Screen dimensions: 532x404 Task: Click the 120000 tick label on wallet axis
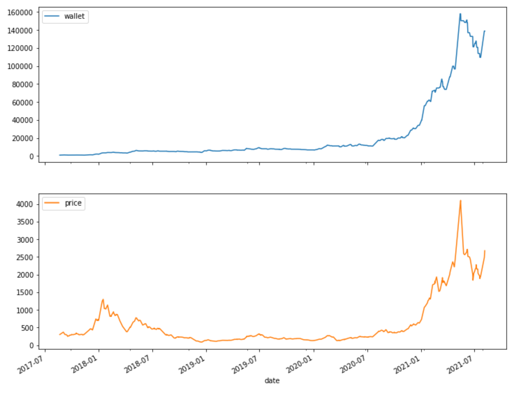point(20,48)
